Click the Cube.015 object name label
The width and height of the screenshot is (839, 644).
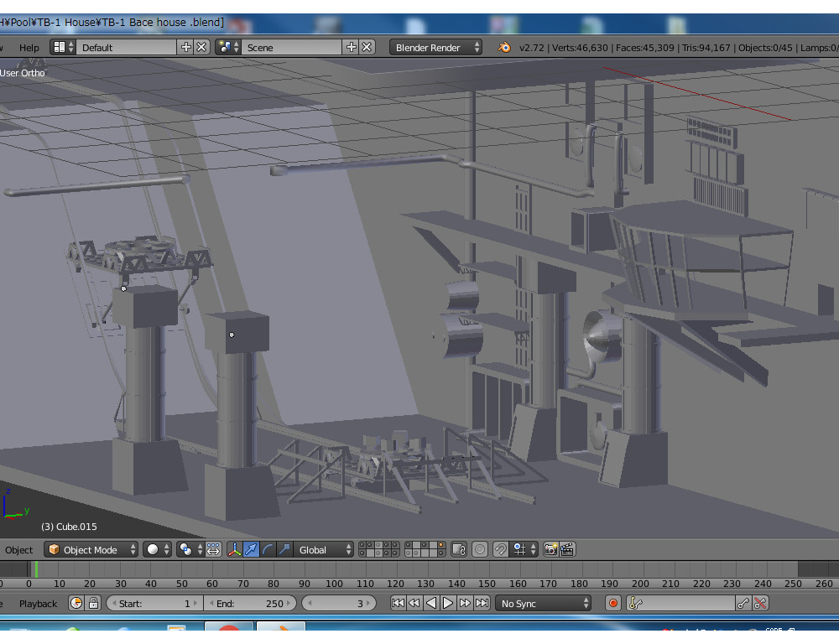point(69,527)
